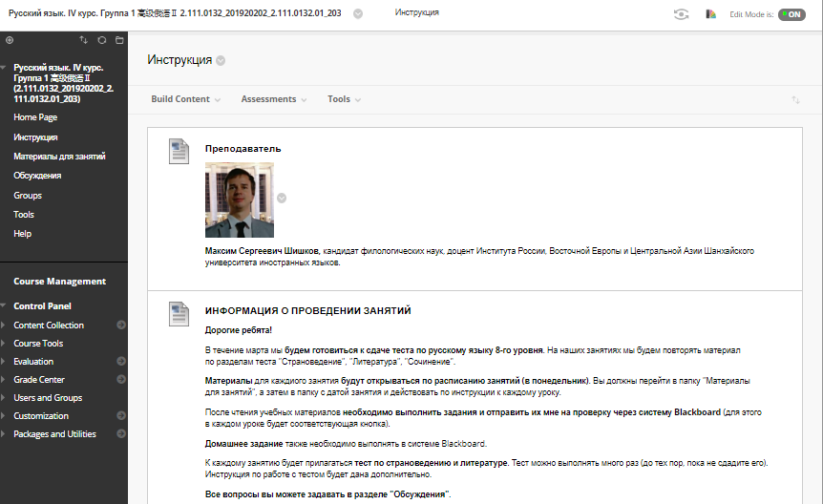This screenshot has width=823, height=504.
Task: Open course menu folder view icon
Action: point(119,40)
